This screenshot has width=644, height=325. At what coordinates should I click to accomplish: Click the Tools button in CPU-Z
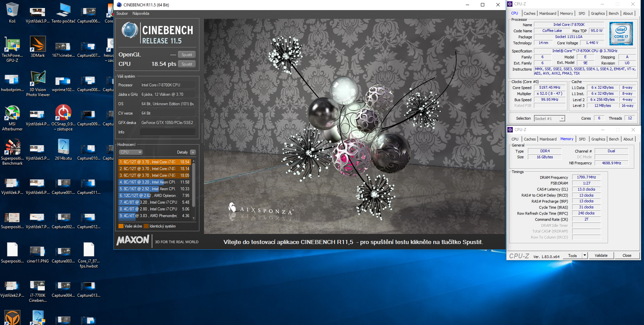click(573, 255)
